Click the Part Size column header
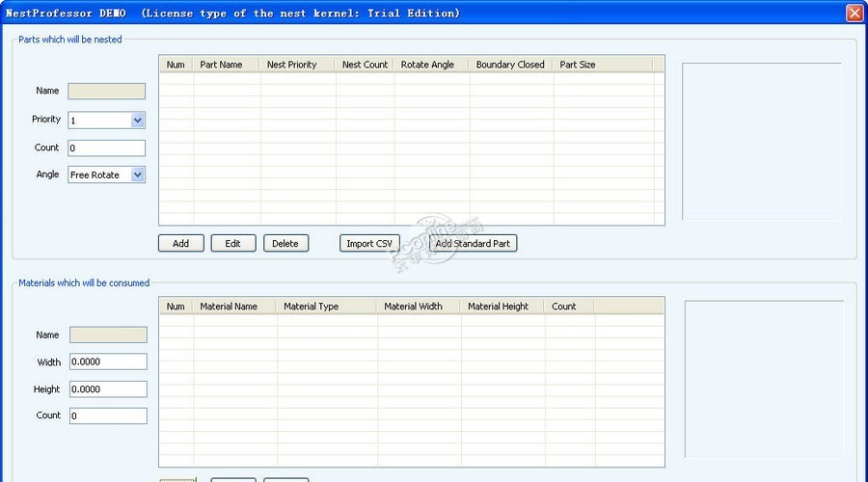868x482 pixels. [x=603, y=65]
